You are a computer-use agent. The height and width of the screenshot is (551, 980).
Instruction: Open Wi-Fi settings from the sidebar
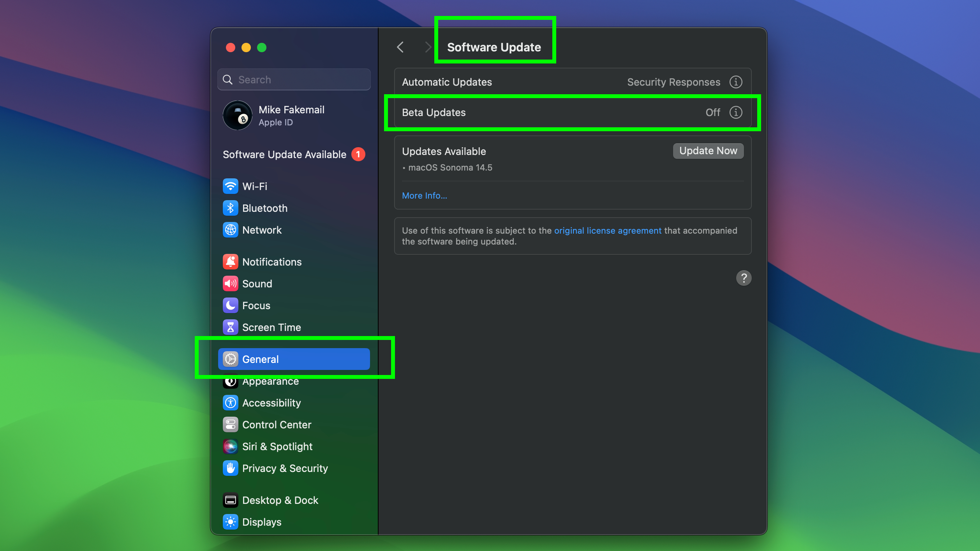coord(254,186)
